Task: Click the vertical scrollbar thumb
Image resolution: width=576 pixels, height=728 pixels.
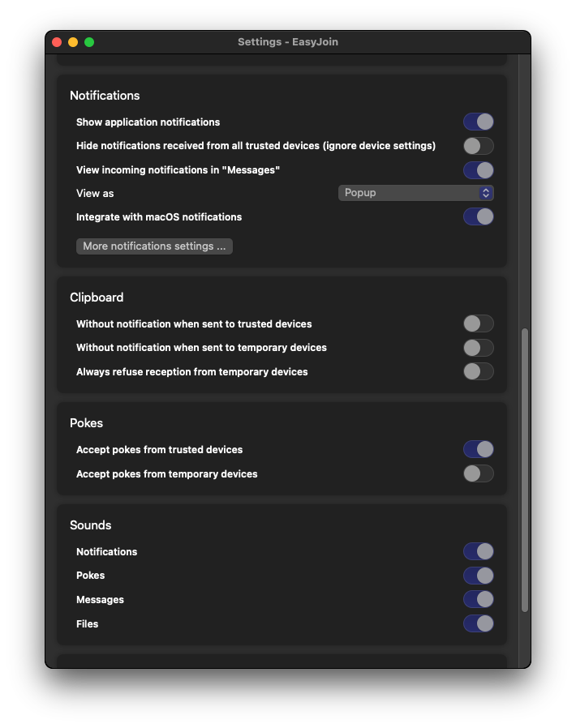Action: click(524, 470)
